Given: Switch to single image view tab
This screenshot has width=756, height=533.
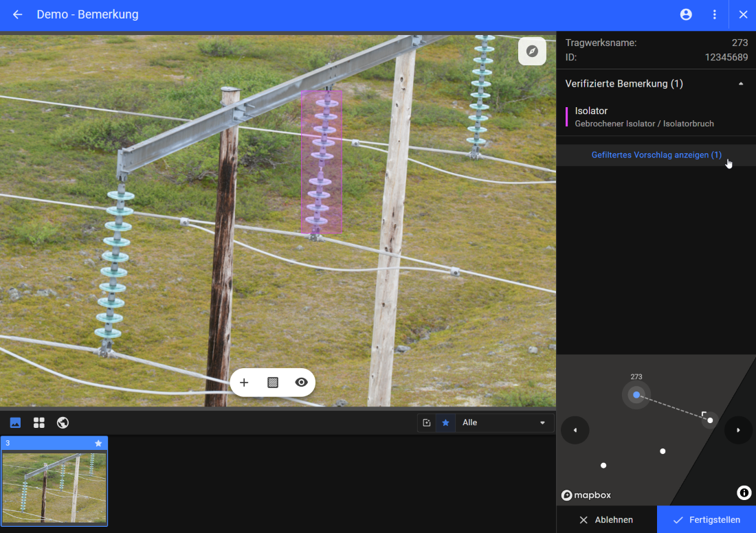Looking at the screenshot, I should [x=15, y=422].
